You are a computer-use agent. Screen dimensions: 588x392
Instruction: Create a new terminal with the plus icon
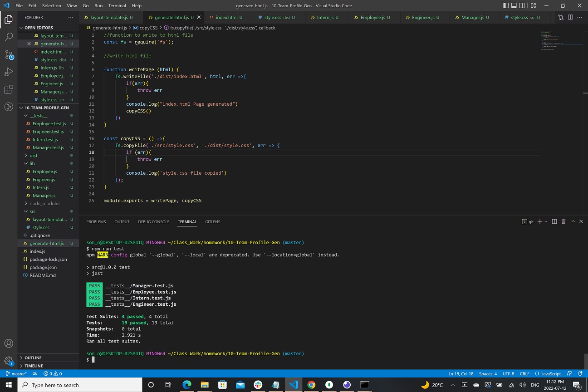tap(539, 221)
